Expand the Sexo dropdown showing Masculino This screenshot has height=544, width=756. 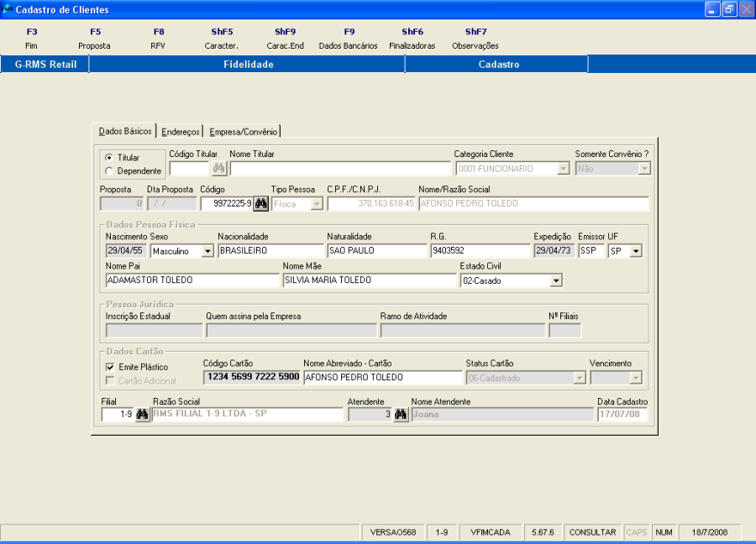click(207, 251)
